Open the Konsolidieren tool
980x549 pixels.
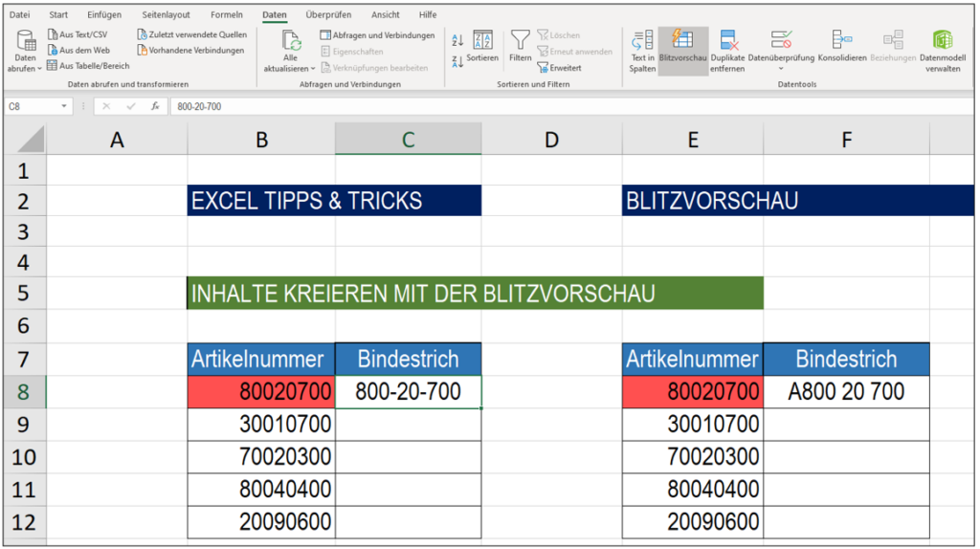tap(842, 46)
